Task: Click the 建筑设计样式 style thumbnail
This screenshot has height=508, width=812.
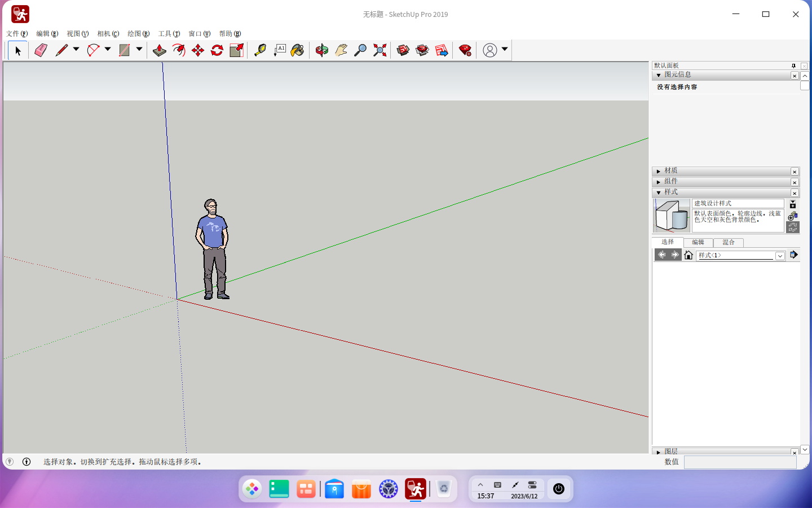Action: pos(672,216)
